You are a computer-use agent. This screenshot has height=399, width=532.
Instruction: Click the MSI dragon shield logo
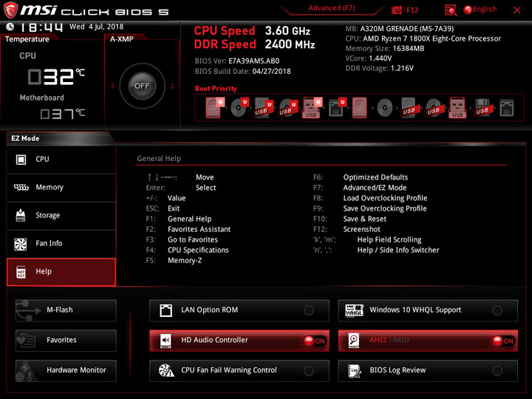click(10, 10)
